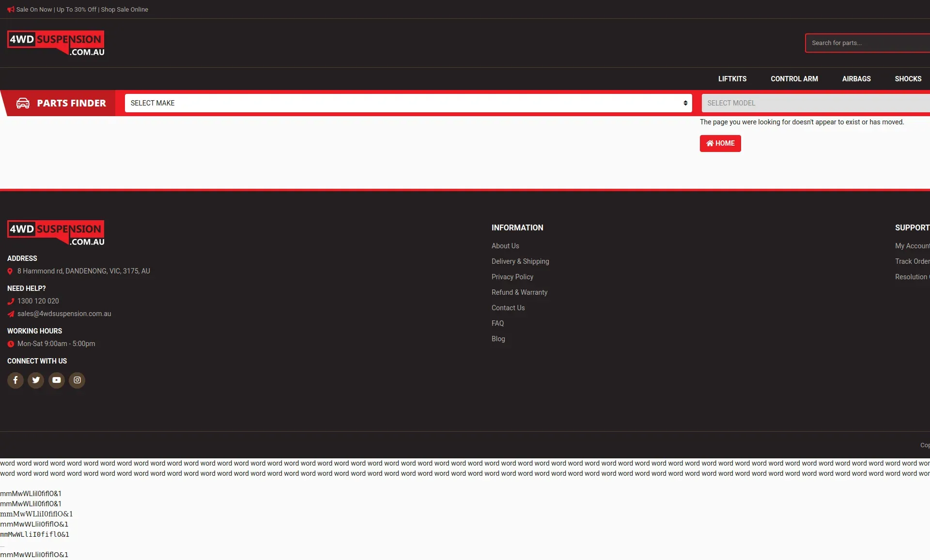Click the YouTube social icon

tap(57, 380)
